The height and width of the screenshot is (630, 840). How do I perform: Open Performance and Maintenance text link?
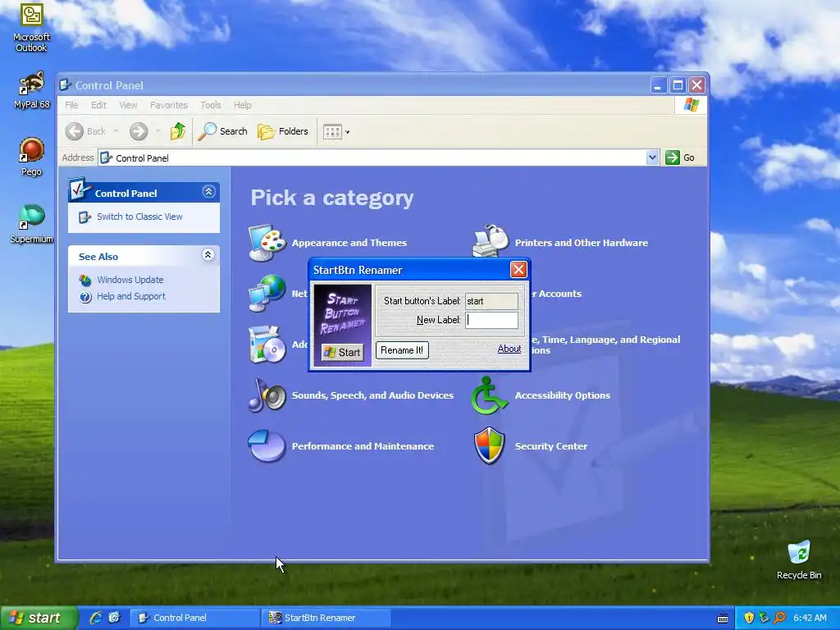pos(363,446)
